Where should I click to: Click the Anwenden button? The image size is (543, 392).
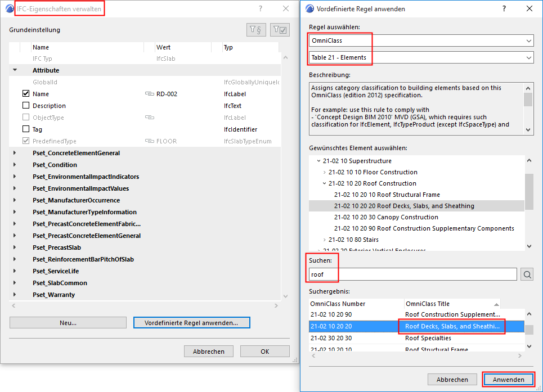[508, 380]
